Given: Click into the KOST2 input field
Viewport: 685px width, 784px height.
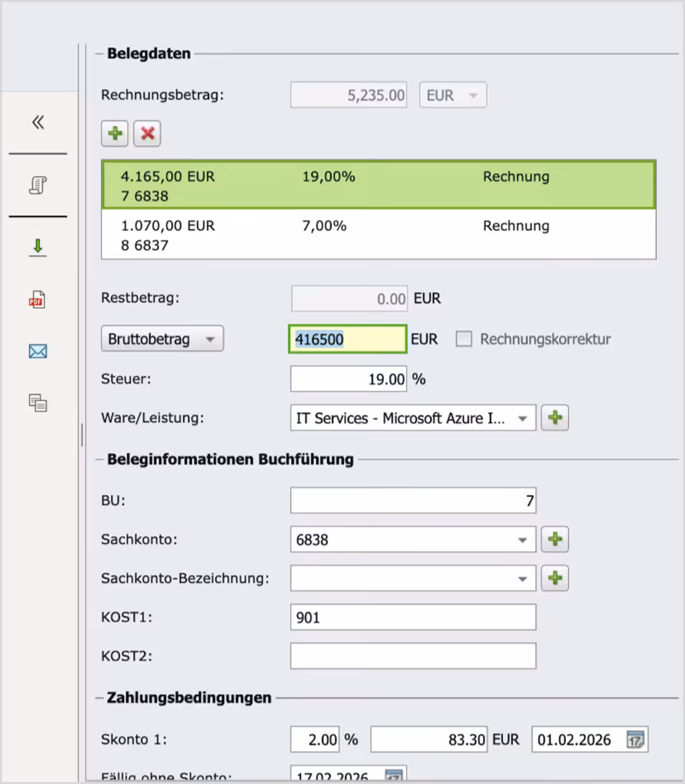Looking at the screenshot, I should (x=412, y=655).
